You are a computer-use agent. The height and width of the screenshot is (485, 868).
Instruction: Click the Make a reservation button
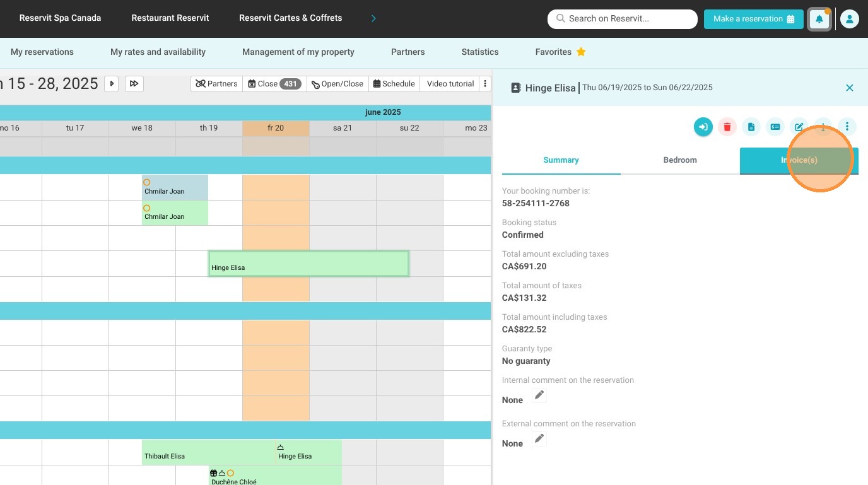point(754,19)
